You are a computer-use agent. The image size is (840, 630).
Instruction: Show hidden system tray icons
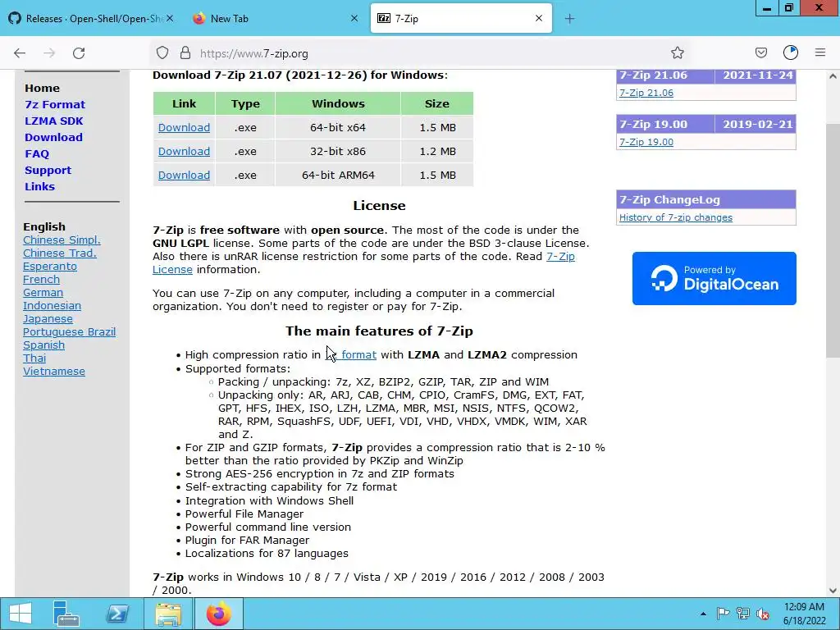click(703, 614)
